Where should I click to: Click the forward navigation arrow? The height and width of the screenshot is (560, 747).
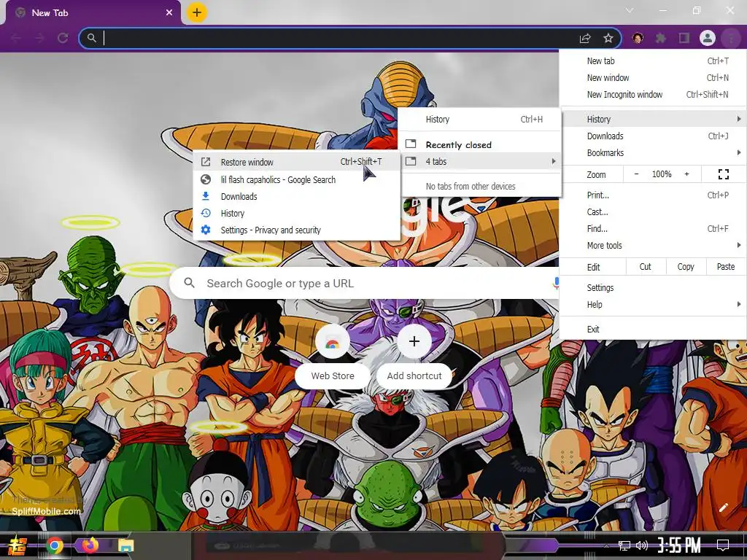(39, 38)
